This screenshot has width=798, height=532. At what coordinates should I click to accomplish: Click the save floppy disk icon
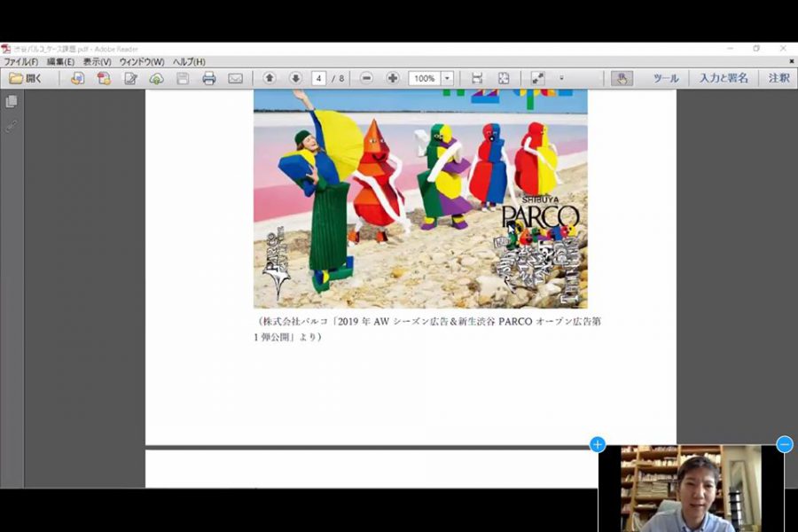[x=183, y=78]
